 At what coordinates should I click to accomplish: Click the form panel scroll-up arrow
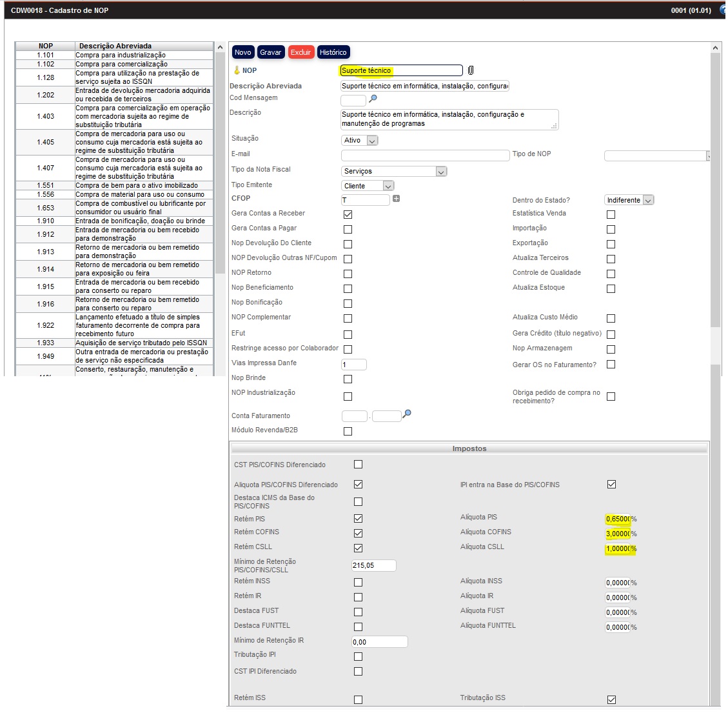(x=715, y=48)
